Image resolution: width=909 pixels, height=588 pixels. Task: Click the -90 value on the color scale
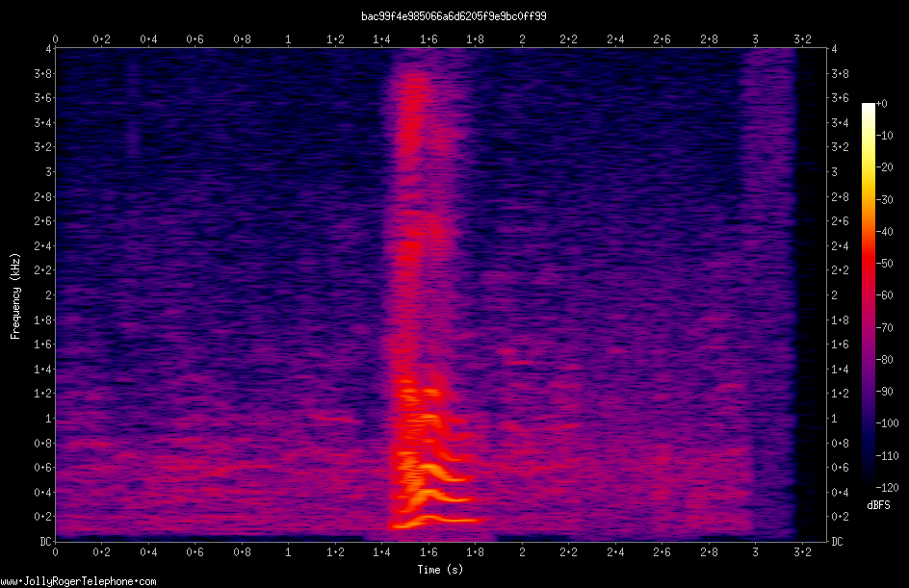tap(885, 392)
